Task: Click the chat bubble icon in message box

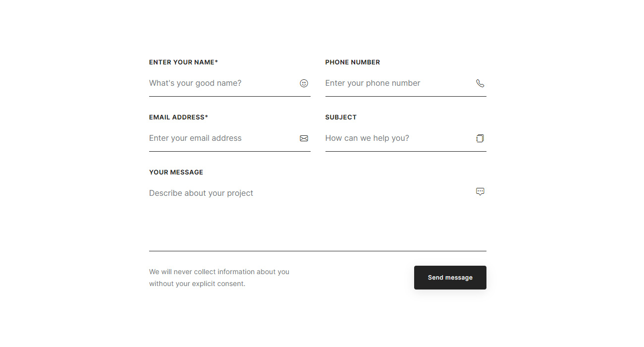Action: tap(480, 191)
